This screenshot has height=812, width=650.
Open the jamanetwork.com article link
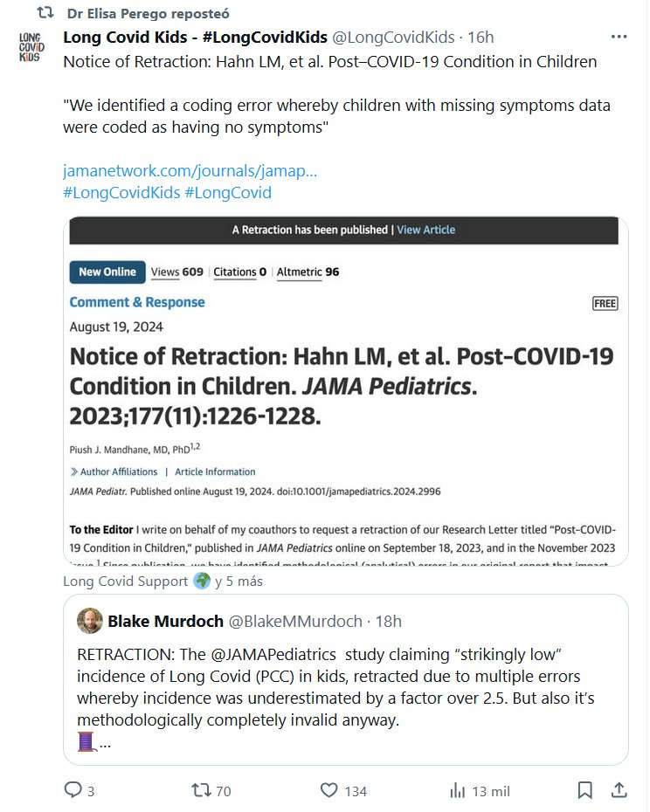[x=190, y=170]
